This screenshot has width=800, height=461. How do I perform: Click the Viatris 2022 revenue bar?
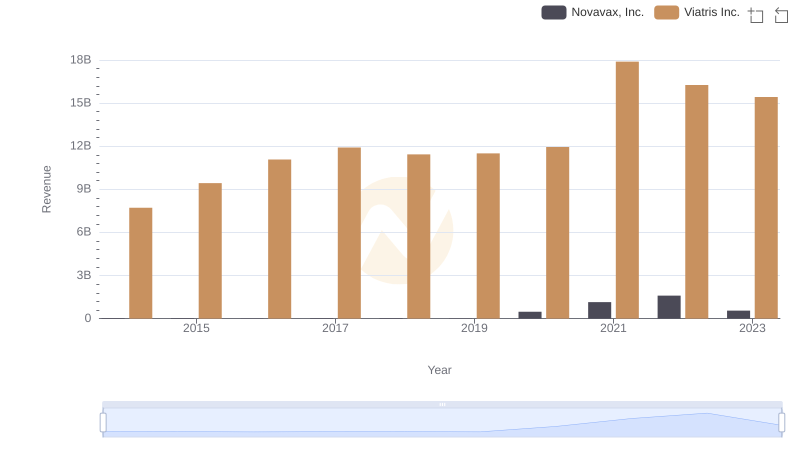(x=697, y=202)
